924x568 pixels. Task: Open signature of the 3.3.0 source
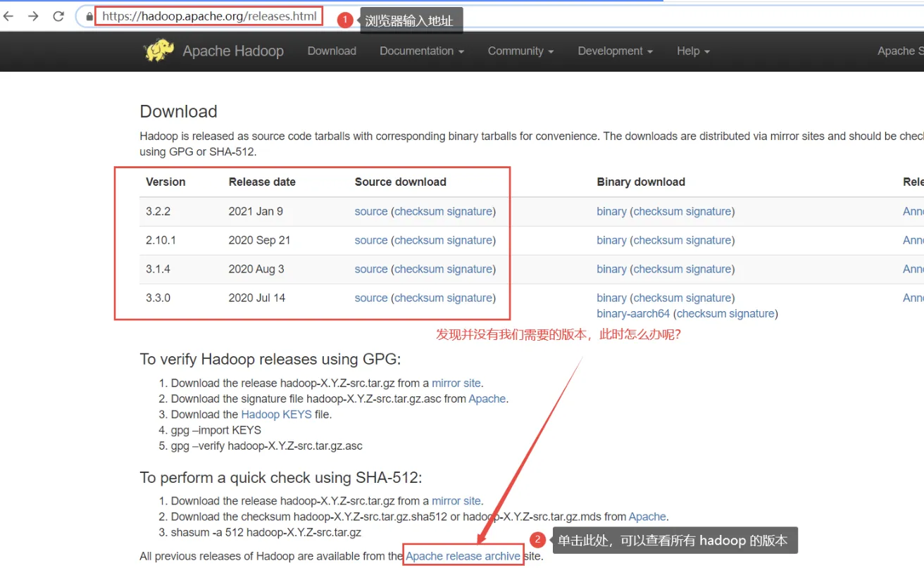click(x=470, y=298)
